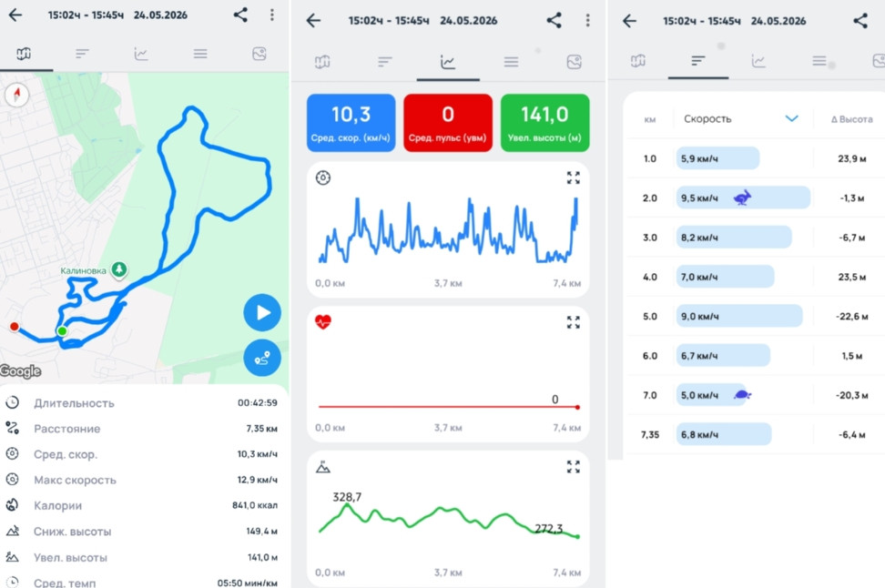Select the 2.0 km split with rabbit icon
885x588 pixels.
point(755,198)
